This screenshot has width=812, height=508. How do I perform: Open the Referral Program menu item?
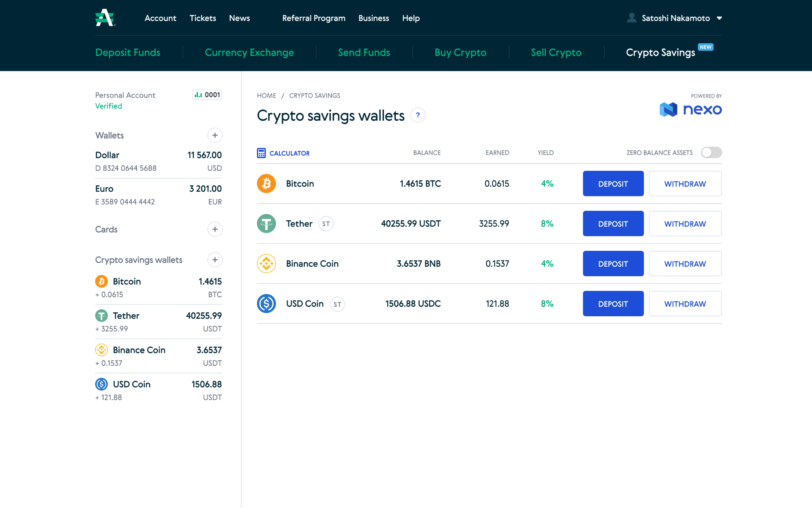pos(314,18)
